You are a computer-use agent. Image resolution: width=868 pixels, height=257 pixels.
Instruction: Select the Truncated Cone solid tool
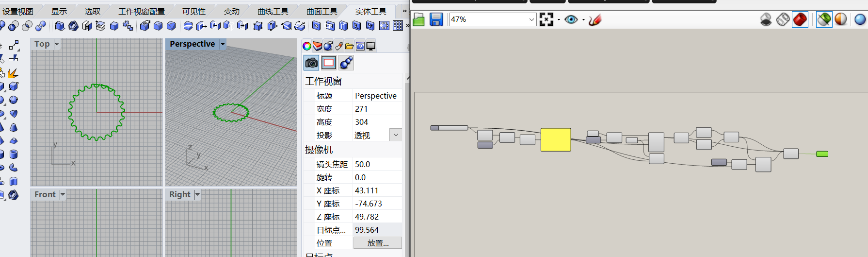point(14,127)
